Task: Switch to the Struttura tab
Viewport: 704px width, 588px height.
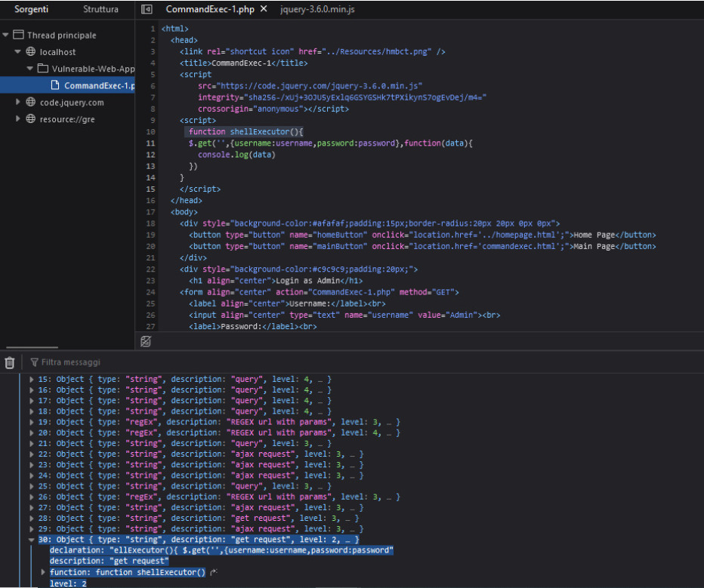Action: (x=100, y=10)
